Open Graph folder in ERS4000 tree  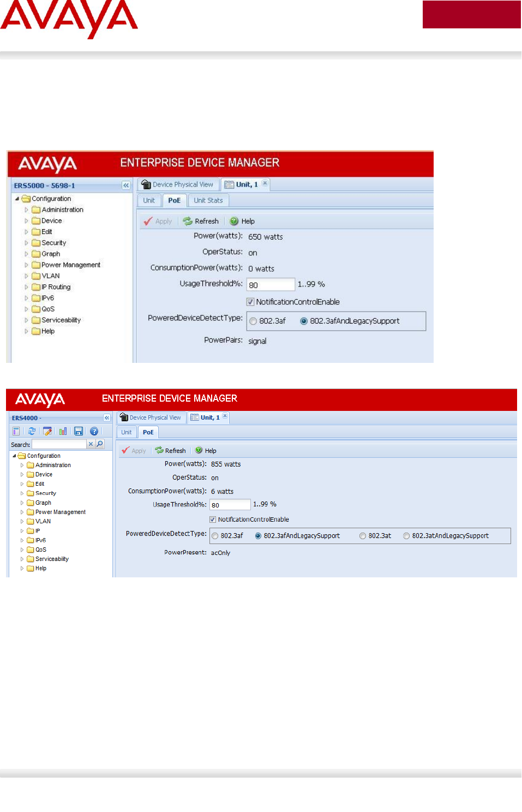point(39,503)
